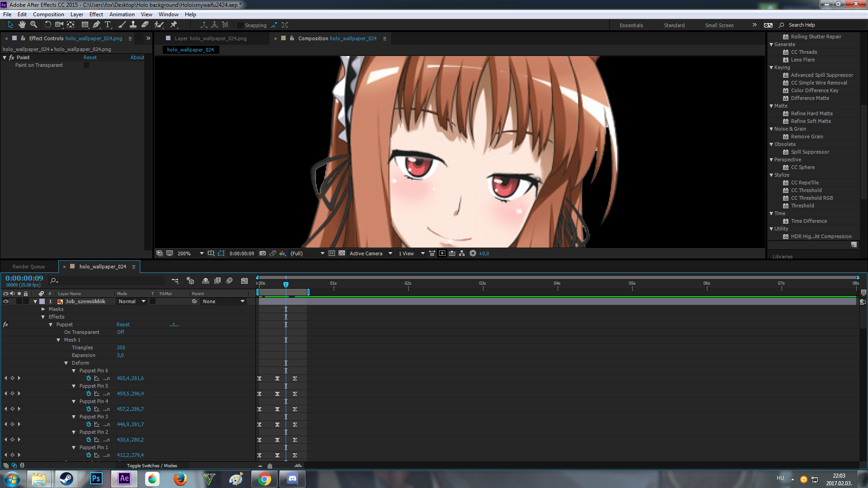Click Toggle Switches / Modes button

152,466
